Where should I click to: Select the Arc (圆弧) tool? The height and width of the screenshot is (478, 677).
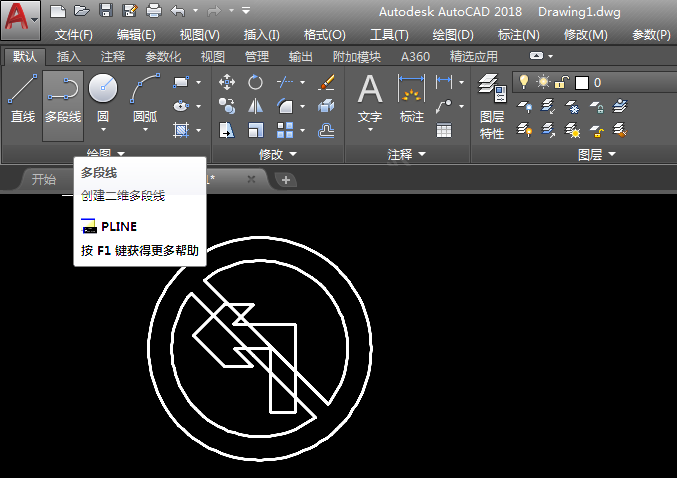[x=145, y=102]
